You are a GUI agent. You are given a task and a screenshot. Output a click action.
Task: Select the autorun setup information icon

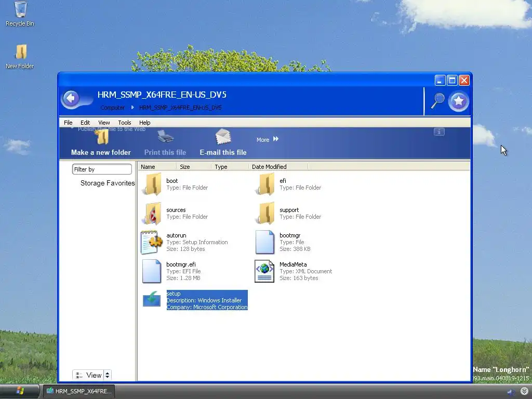(x=151, y=242)
